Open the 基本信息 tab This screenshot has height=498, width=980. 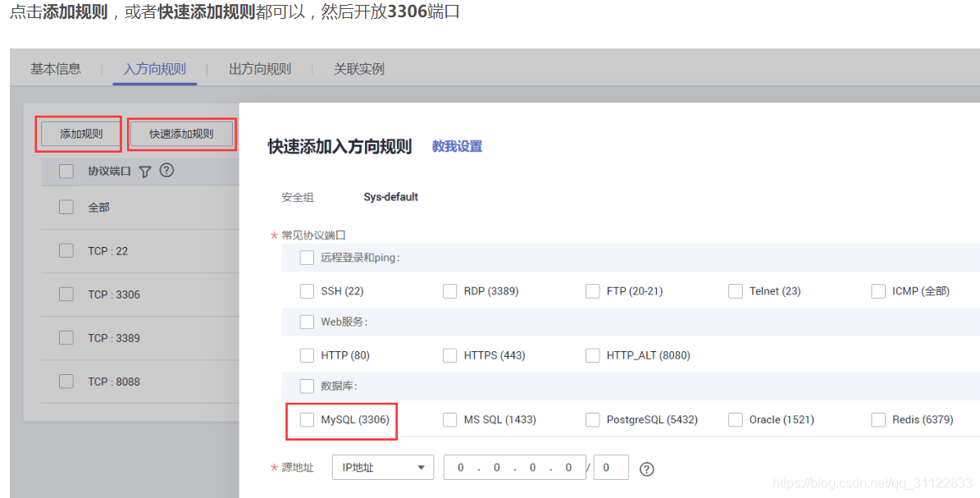point(55,69)
